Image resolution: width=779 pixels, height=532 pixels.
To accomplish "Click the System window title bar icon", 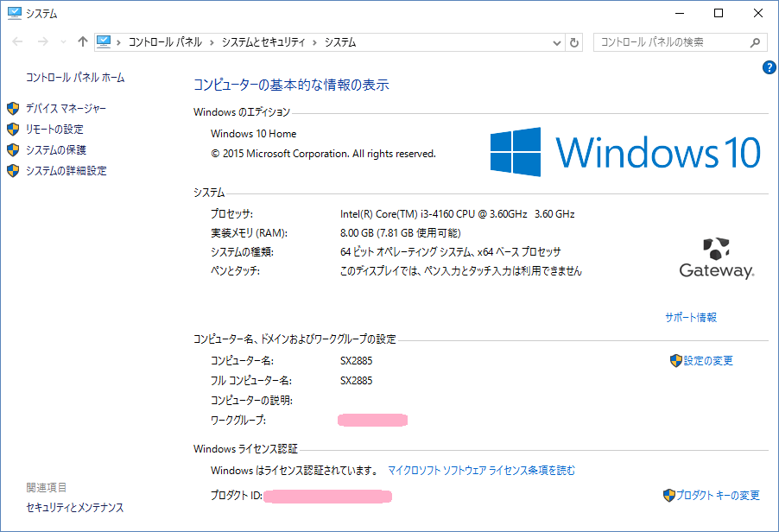I will pyautogui.click(x=15, y=14).
